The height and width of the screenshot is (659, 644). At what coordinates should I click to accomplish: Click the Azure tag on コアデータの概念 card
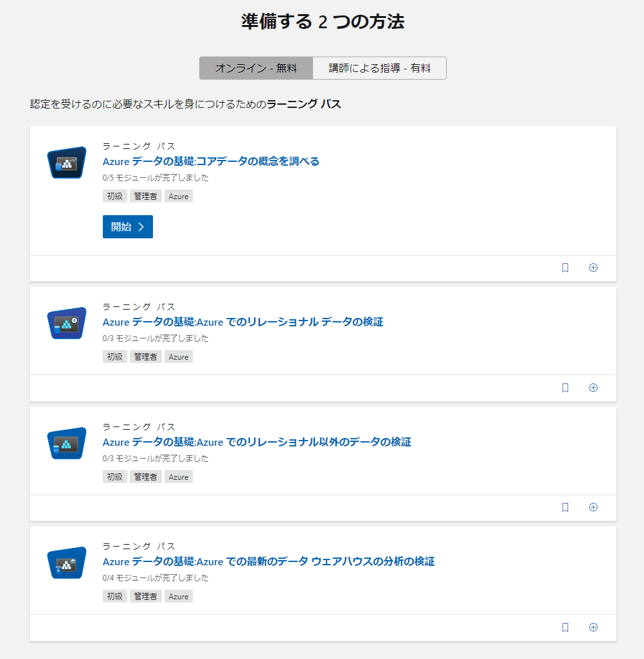tap(178, 197)
